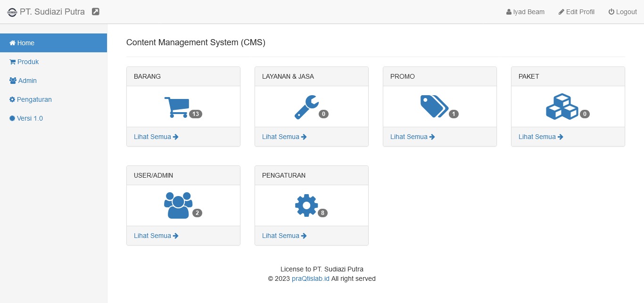Click the price tags icon in Promo card
This screenshot has height=303, width=644.
click(434, 106)
